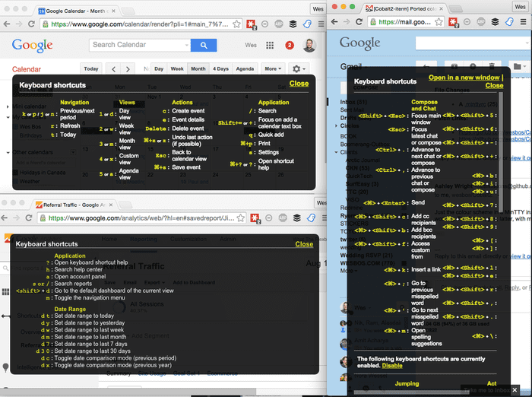Open Chrome hamburger menu in Calendar window

point(321,24)
